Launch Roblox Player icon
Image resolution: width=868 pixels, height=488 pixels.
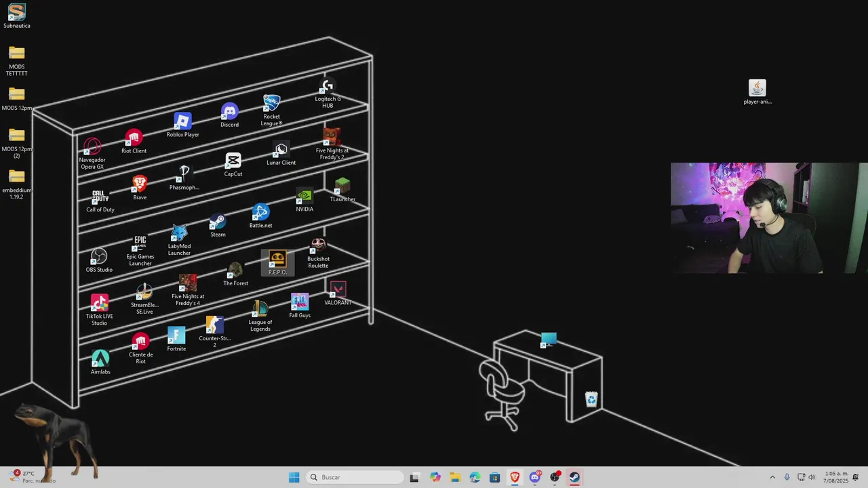coord(182,125)
